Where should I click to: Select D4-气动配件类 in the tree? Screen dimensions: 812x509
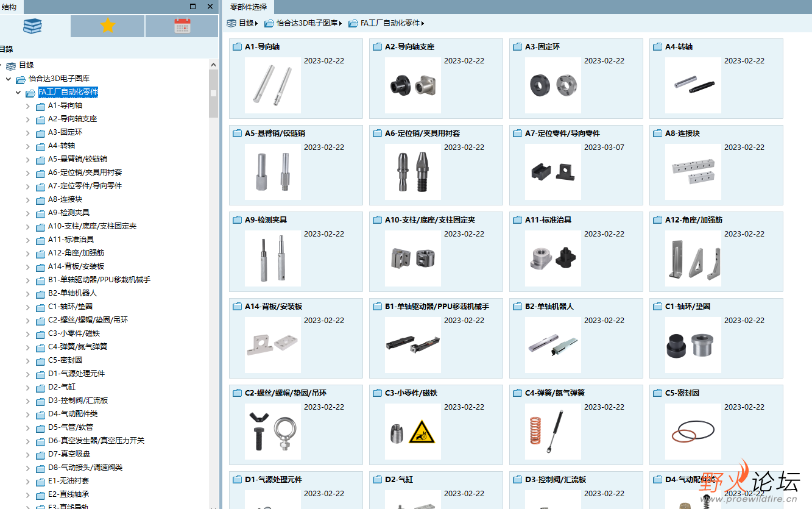point(73,414)
